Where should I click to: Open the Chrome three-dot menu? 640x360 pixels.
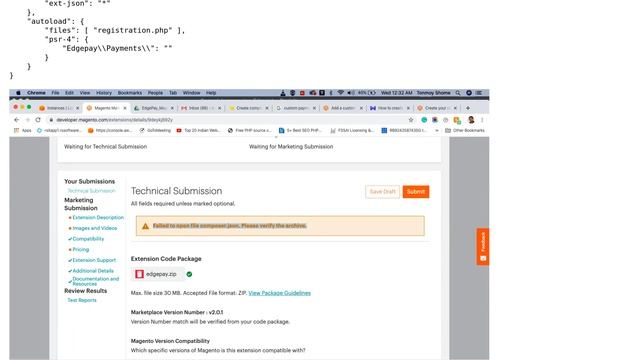(482, 120)
